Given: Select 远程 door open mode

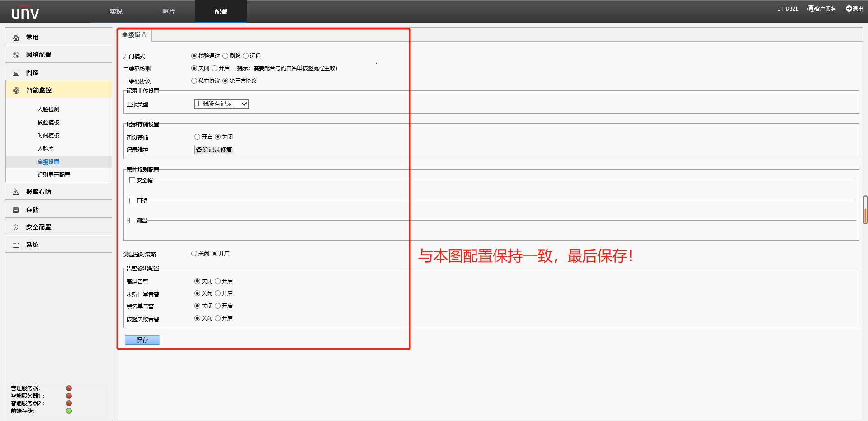Looking at the screenshot, I should coord(245,56).
